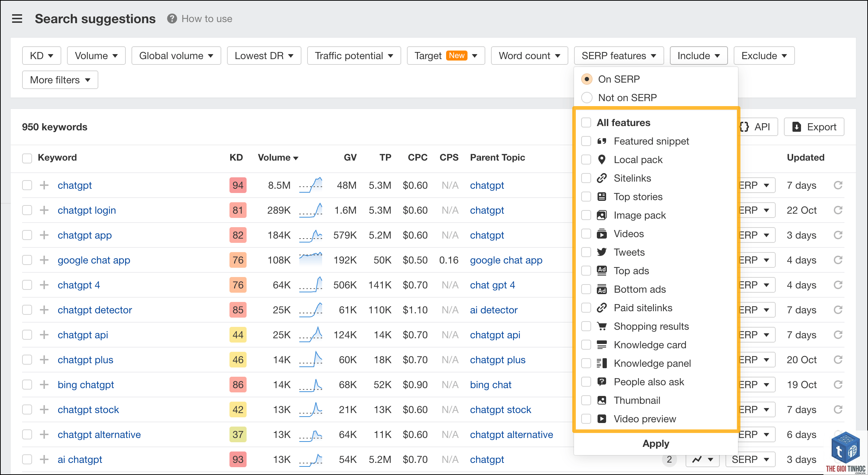
Task: Open the How to use link
Action: pos(207,19)
